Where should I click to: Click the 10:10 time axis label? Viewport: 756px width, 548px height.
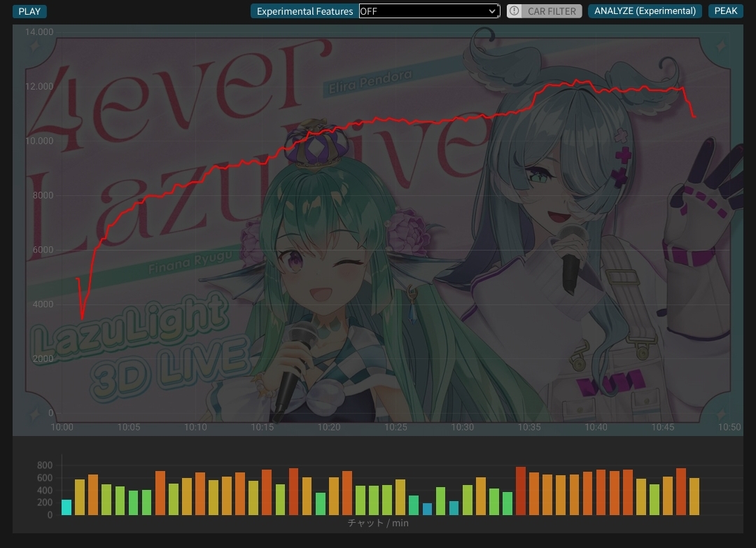195,427
